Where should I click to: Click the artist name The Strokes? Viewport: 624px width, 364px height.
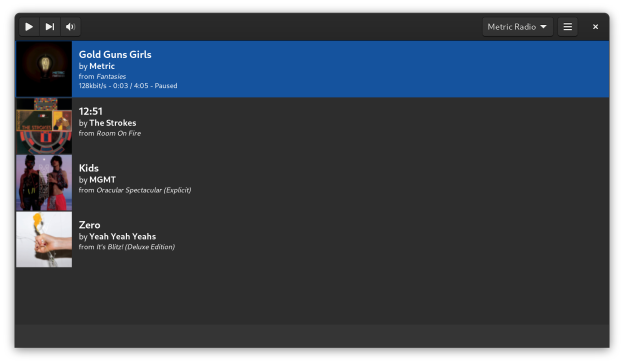pyautogui.click(x=112, y=123)
